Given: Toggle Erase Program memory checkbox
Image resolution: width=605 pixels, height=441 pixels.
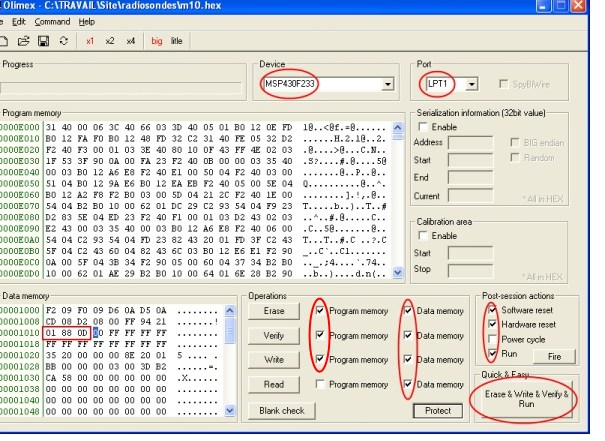Looking at the screenshot, I should pos(320,311).
